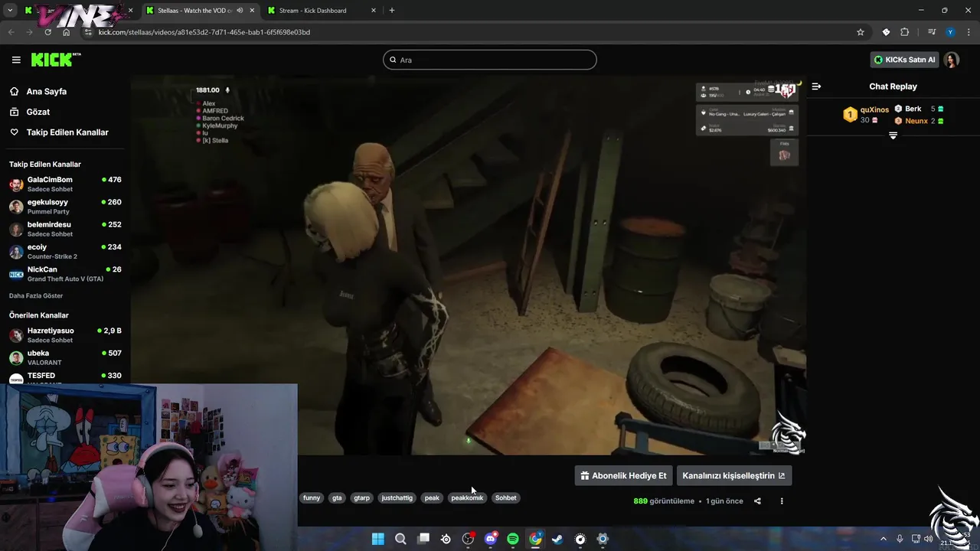Reload the page
Screen dimensions: 980x551
pyautogui.click(x=48, y=32)
